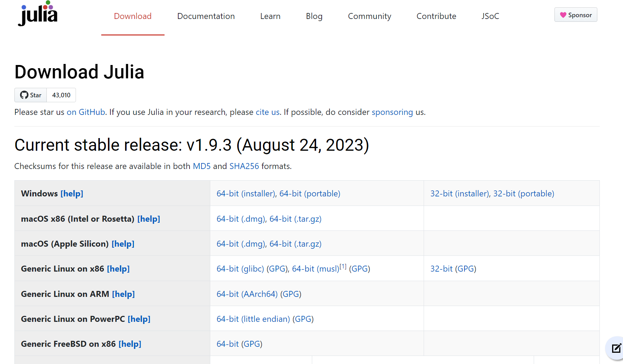Click the 43,010 star count

click(x=61, y=95)
